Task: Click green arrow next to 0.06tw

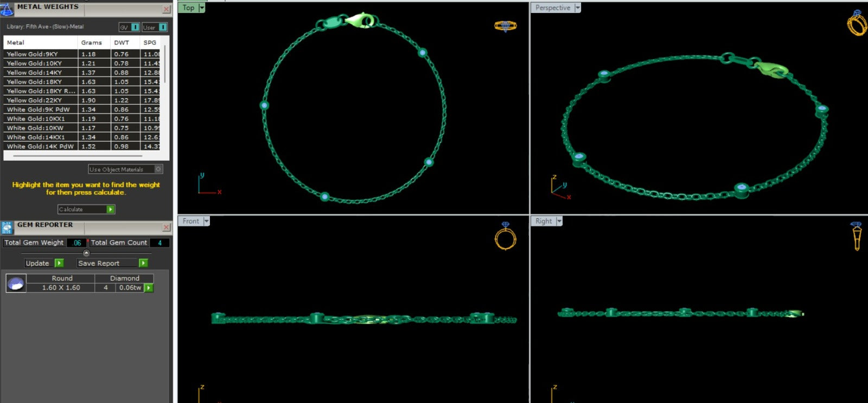Action: point(149,288)
